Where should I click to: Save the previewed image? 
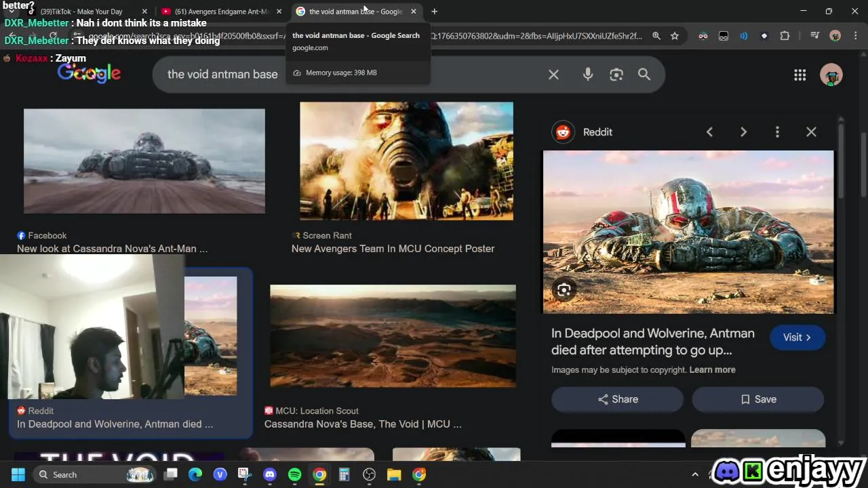pyautogui.click(x=758, y=399)
